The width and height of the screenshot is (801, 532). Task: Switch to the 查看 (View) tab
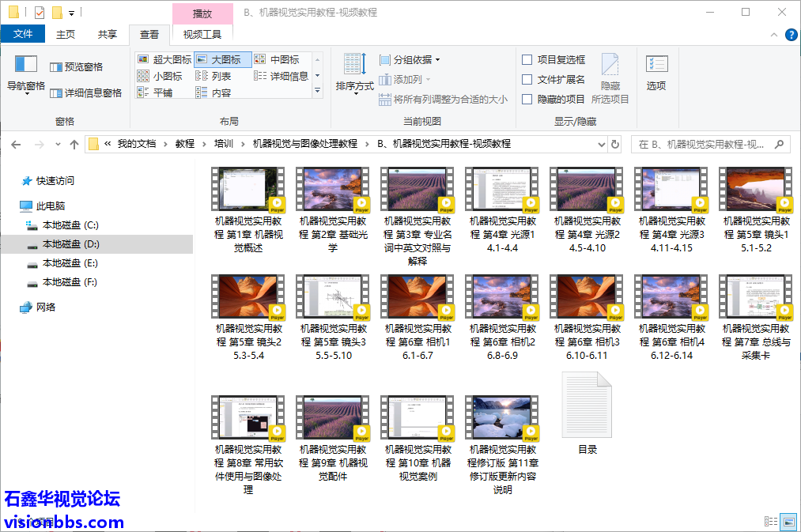[149, 34]
